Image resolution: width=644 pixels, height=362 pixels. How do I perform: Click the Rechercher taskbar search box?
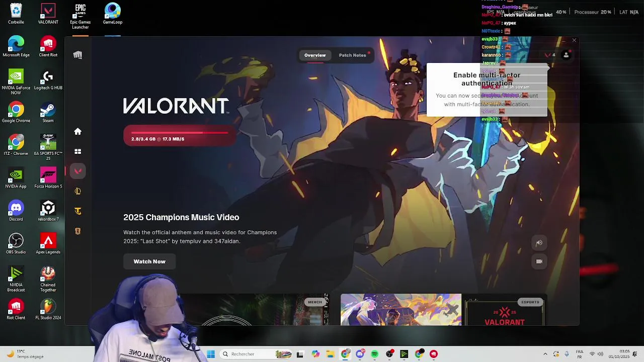click(x=257, y=354)
